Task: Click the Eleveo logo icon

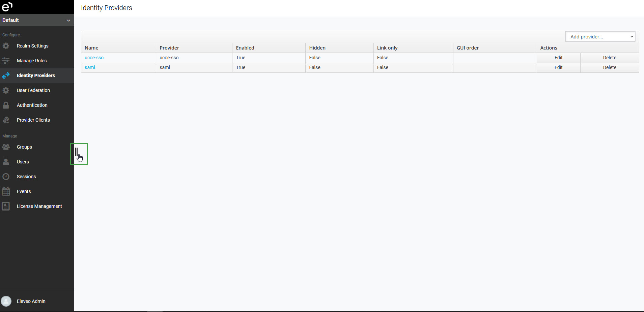Action: tap(7, 6)
